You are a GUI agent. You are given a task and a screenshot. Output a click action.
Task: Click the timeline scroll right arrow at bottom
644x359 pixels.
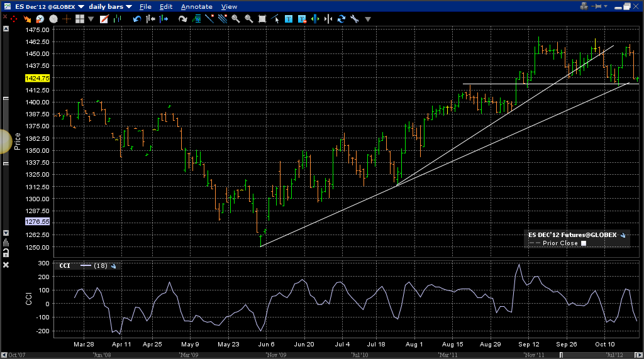pyautogui.click(x=639, y=355)
